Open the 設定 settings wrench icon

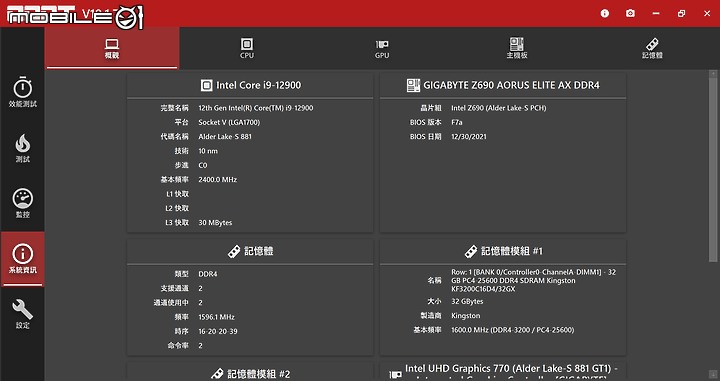(x=22, y=310)
